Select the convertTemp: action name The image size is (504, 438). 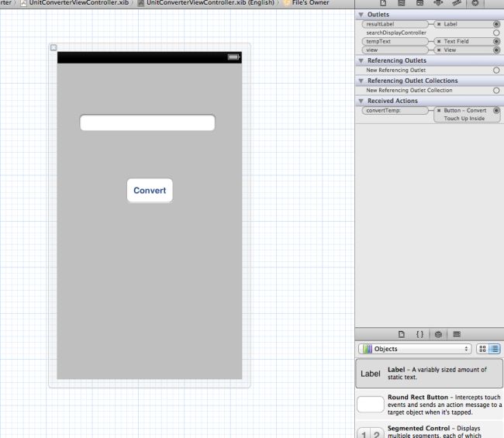[x=384, y=111]
